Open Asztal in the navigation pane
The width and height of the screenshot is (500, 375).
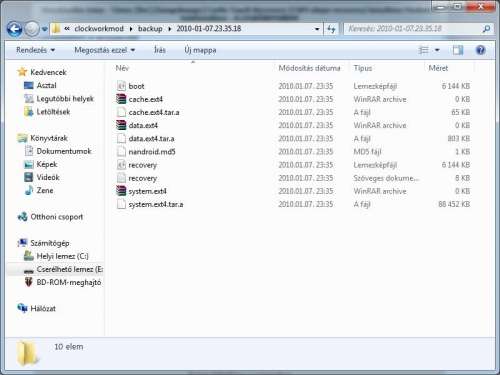(x=46, y=86)
